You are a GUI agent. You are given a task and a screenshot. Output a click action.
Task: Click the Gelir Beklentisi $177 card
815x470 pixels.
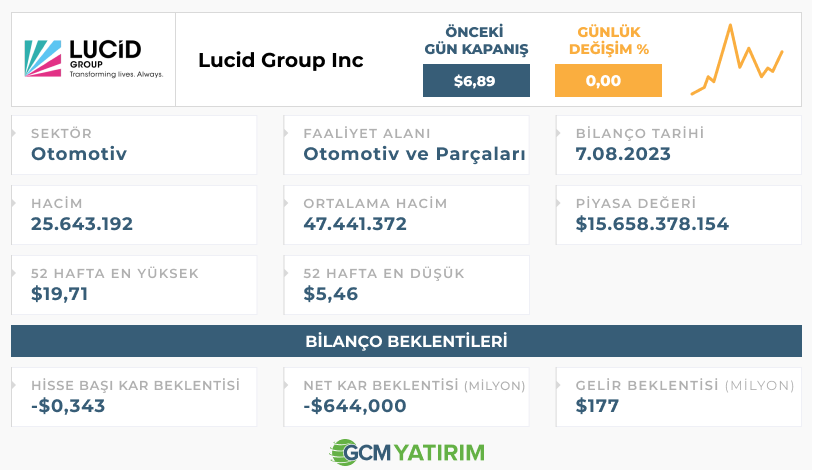tap(679, 397)
